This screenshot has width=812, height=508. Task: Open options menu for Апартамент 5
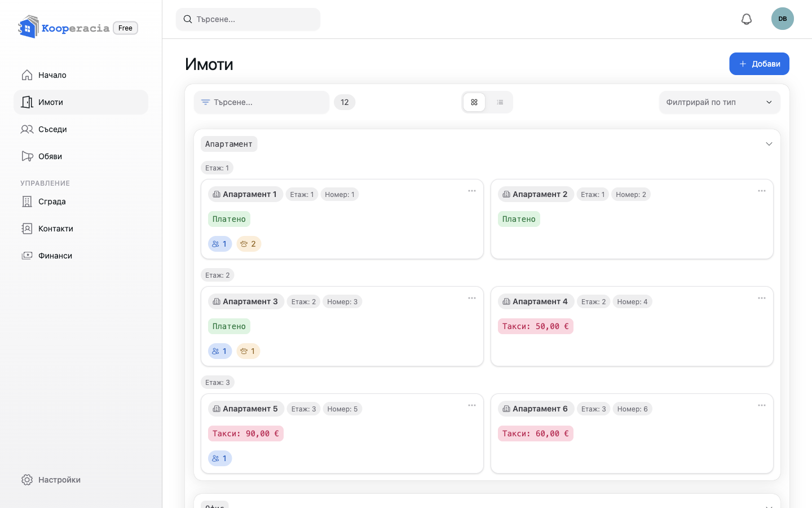(472, 405)
